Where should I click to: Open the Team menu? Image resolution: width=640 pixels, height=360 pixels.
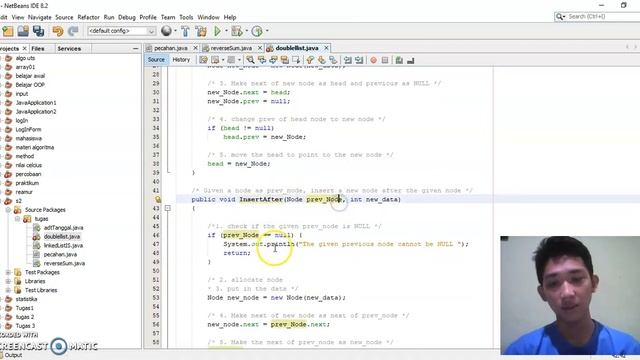tap(168, 17)
